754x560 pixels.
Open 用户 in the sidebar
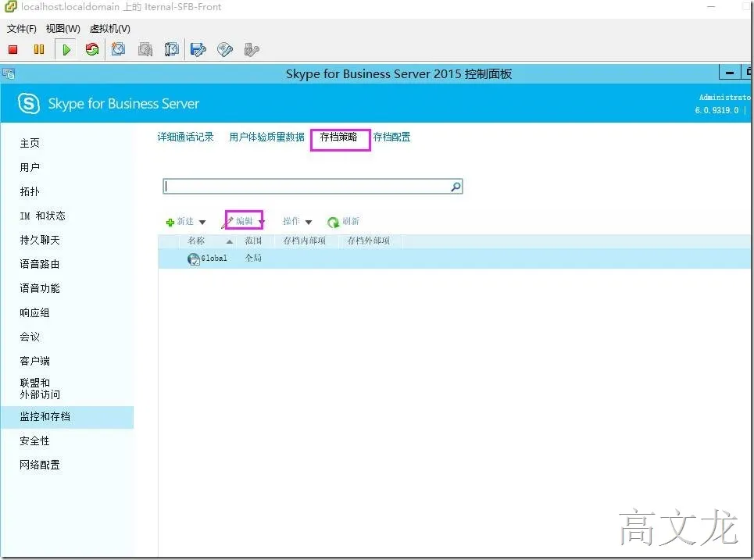(30, 167)
